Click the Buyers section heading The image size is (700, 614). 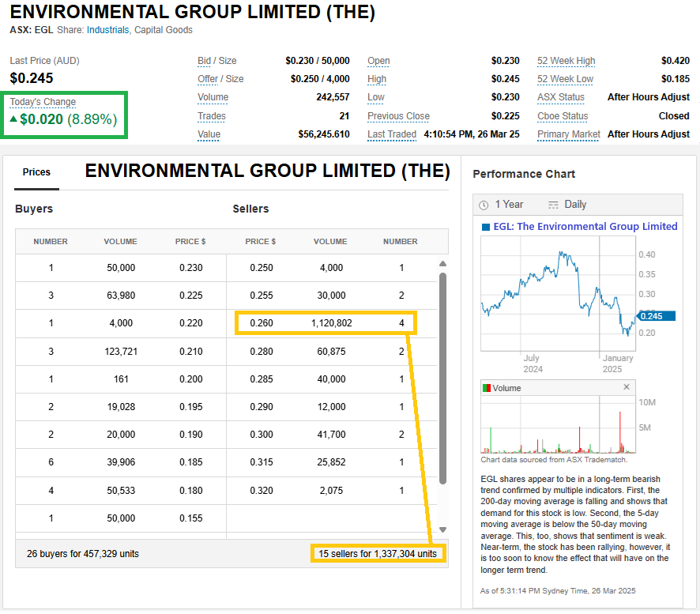pyautogui.click(x=34, y=209)
